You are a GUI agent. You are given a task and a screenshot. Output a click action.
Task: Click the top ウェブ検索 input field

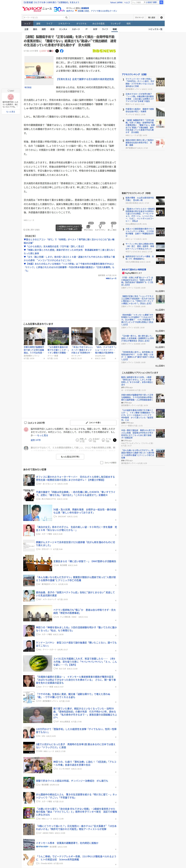click(x=137, y=2)
